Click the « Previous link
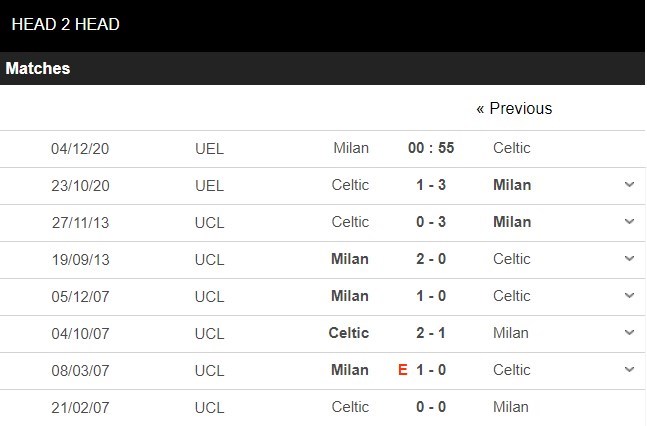The width and height of the screenshot is (647, 426). 514,108
